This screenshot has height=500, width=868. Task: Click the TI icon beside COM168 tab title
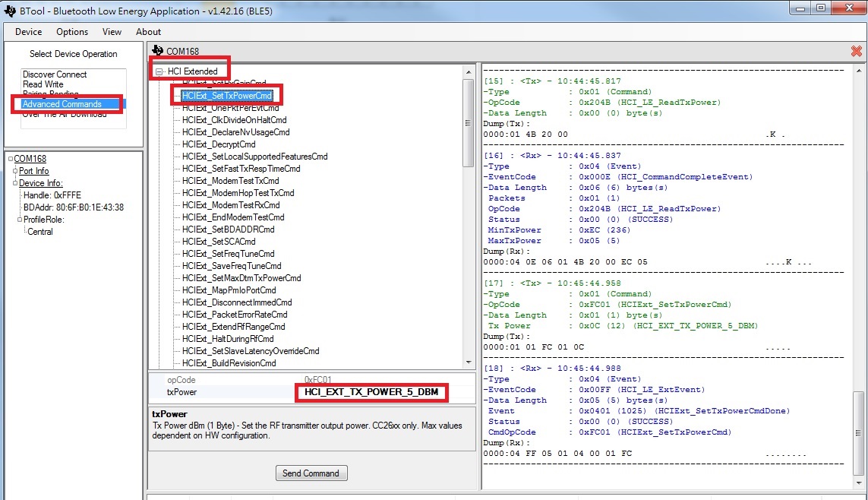pos(158,50)
